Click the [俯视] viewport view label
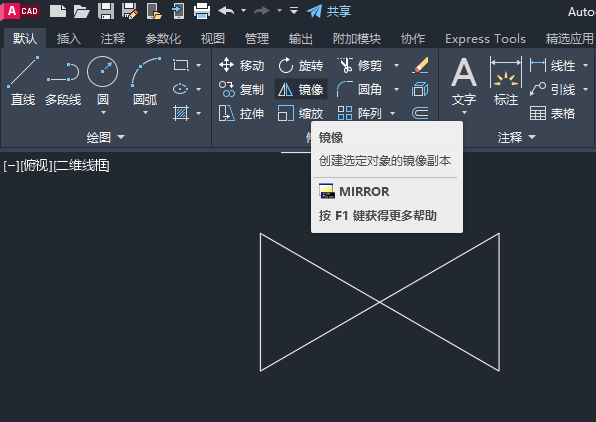 coord(36,166)
